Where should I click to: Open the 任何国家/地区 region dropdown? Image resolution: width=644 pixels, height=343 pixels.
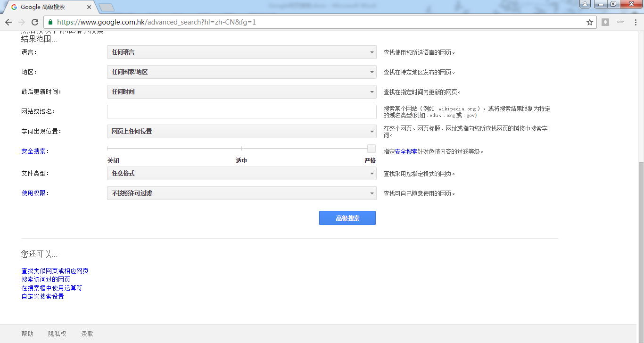click(241, 72)
